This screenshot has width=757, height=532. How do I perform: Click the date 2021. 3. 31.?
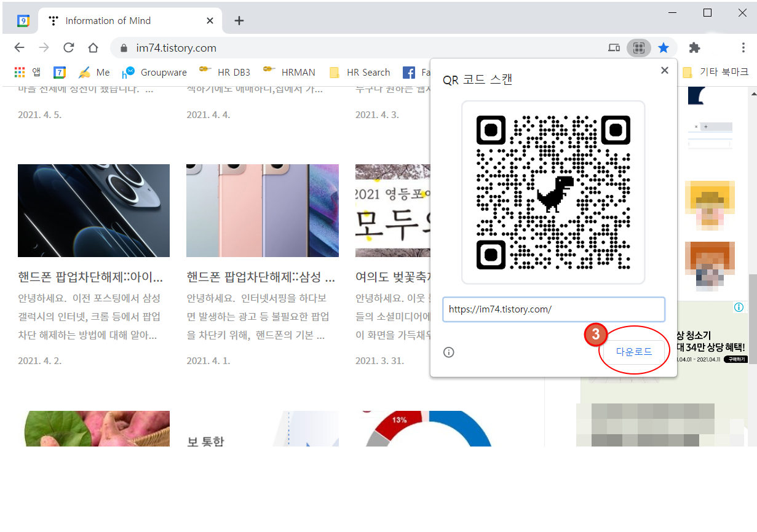[x=379, y=361]
